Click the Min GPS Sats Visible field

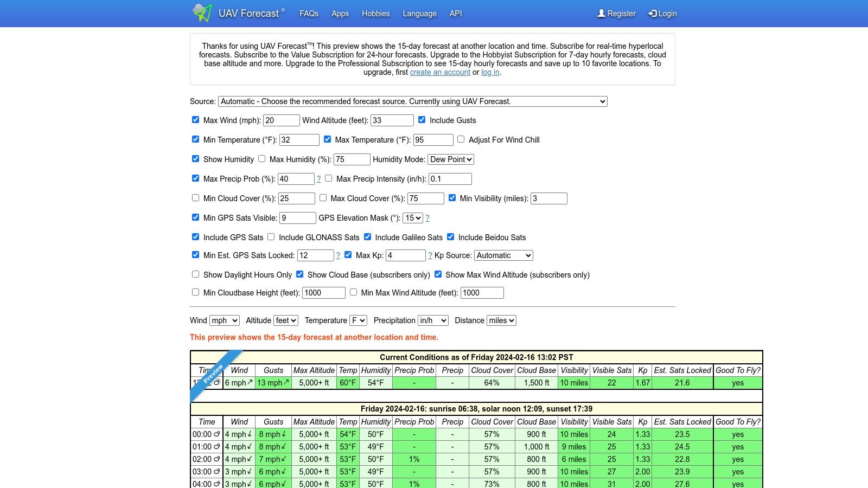pyautogui.click(x=298, y=218)
